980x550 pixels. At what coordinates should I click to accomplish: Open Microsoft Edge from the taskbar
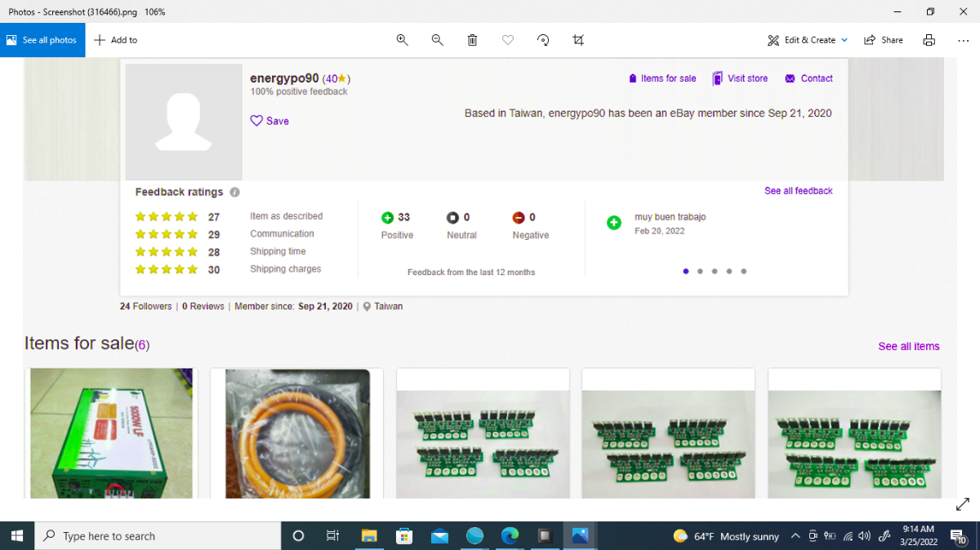[510, 536]
